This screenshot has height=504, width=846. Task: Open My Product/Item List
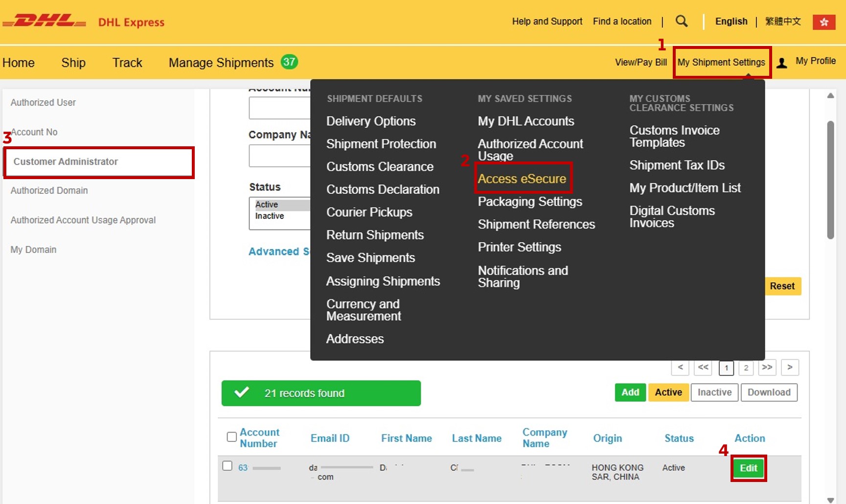[685, 188]
